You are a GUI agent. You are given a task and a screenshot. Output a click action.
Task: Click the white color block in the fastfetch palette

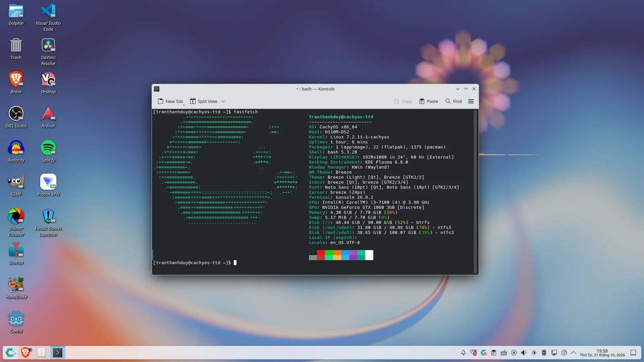[369, 255]
